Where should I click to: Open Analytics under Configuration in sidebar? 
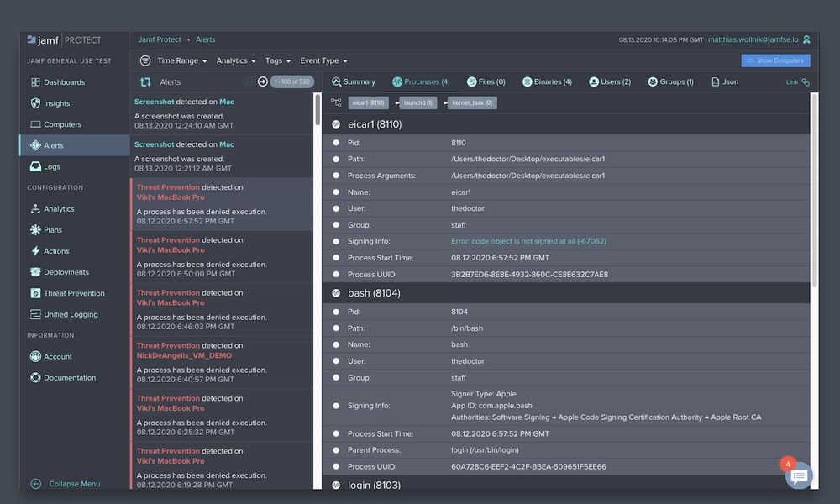(52, 209)
